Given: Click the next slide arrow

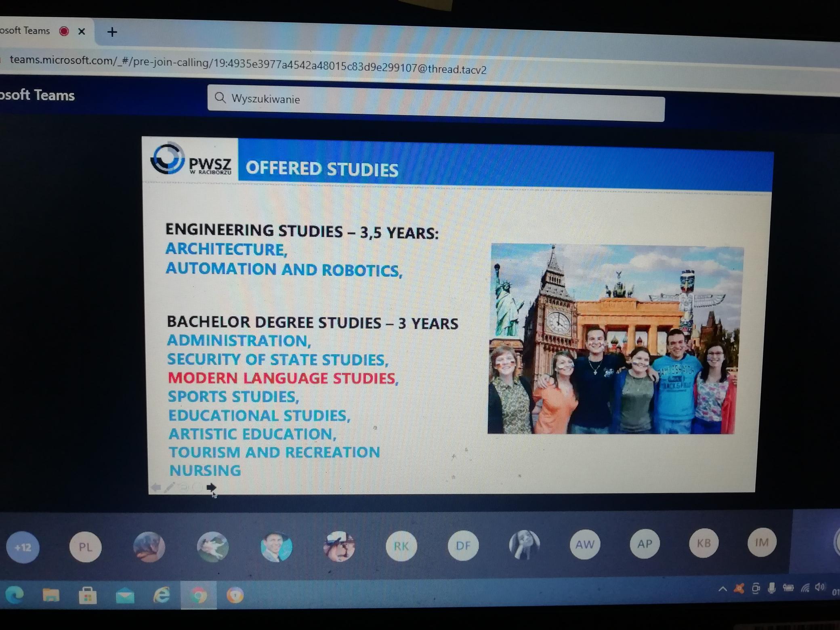Looking at the screenshot, I should click(x=211, y=487).
